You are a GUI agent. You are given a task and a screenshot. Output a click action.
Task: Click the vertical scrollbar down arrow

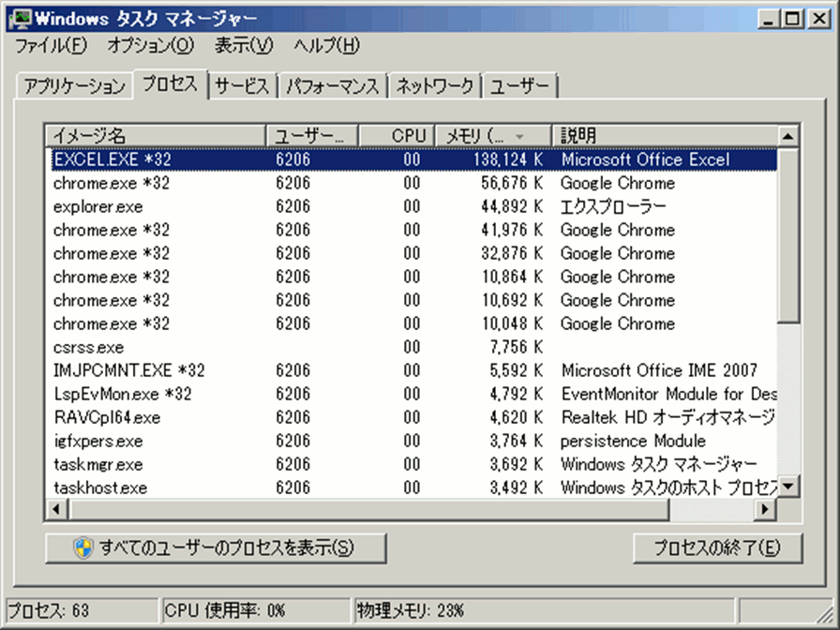tap(788, 487)
